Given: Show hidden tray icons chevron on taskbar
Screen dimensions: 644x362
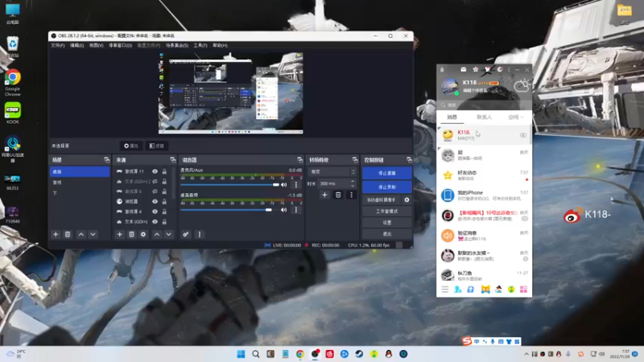Looking at the screenshot, I should coord(526,354).
